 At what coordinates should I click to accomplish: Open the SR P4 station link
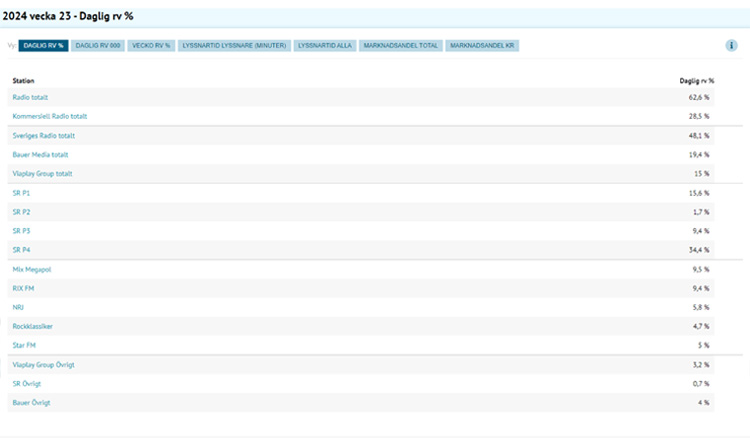[x=21, y=249]
